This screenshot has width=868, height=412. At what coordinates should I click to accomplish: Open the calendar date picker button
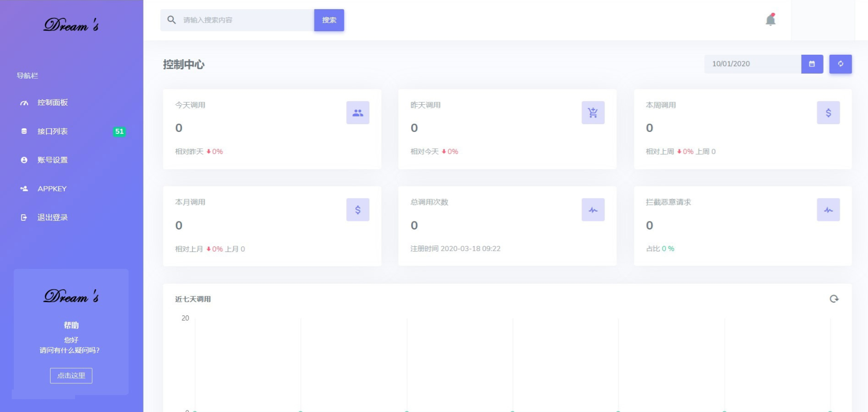(812, 64)
